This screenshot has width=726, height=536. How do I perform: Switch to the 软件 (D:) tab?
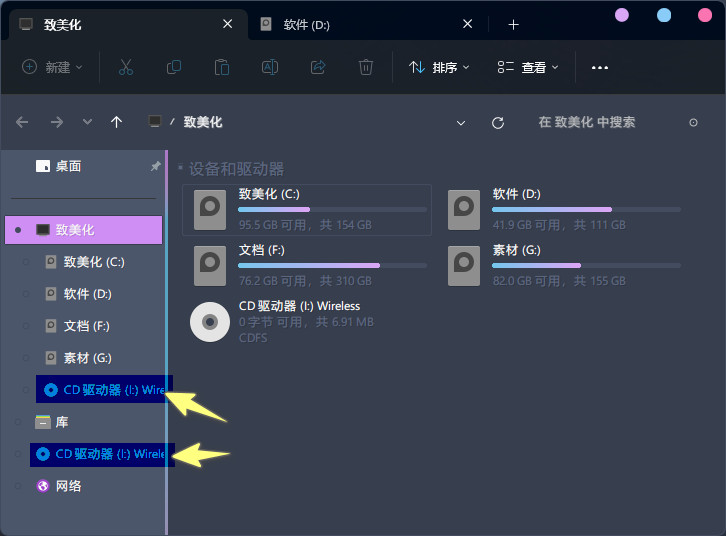point(306,24)
